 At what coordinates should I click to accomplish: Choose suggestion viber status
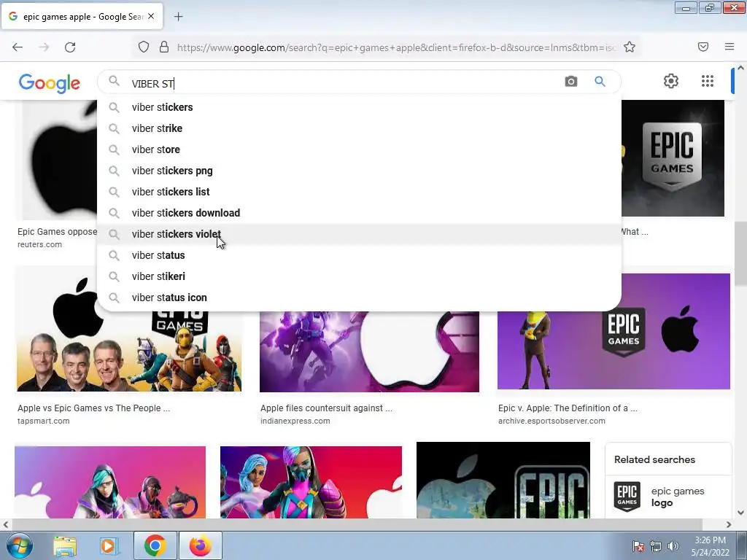point(359,255)
